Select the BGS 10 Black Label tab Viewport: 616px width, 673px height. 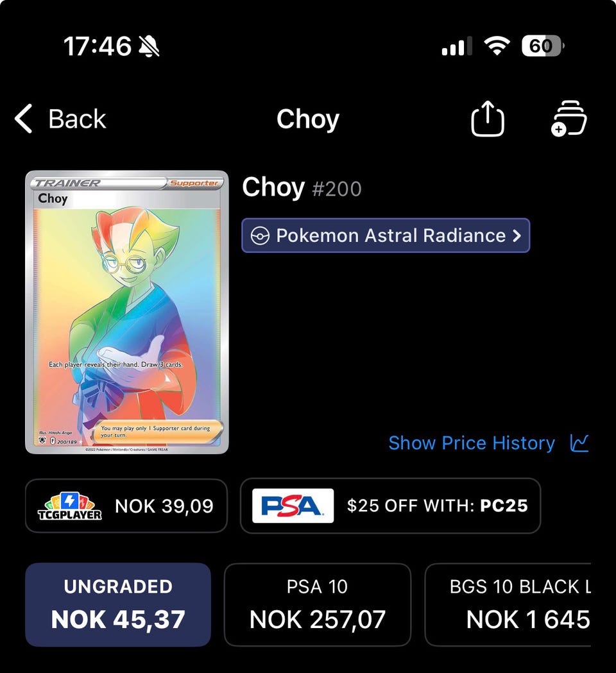click(x=508, y=604)
